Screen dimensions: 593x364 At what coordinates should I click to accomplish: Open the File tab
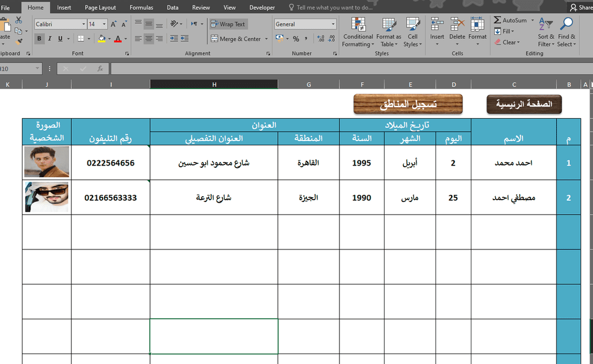point(5,8)
